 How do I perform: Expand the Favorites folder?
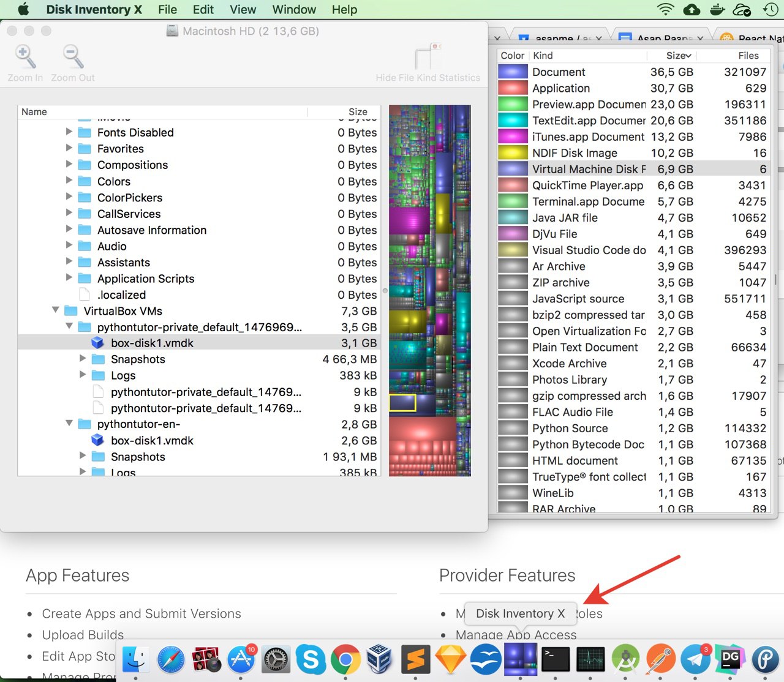tap(69, 148)
